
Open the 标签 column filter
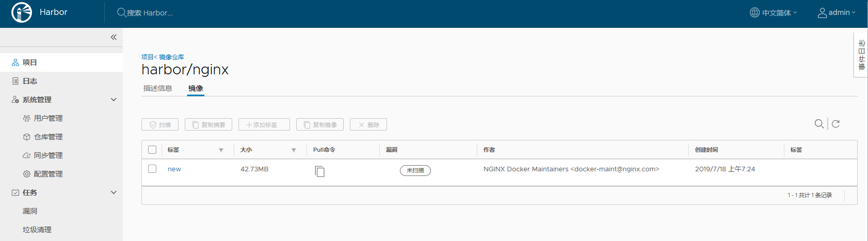[221, 150]
